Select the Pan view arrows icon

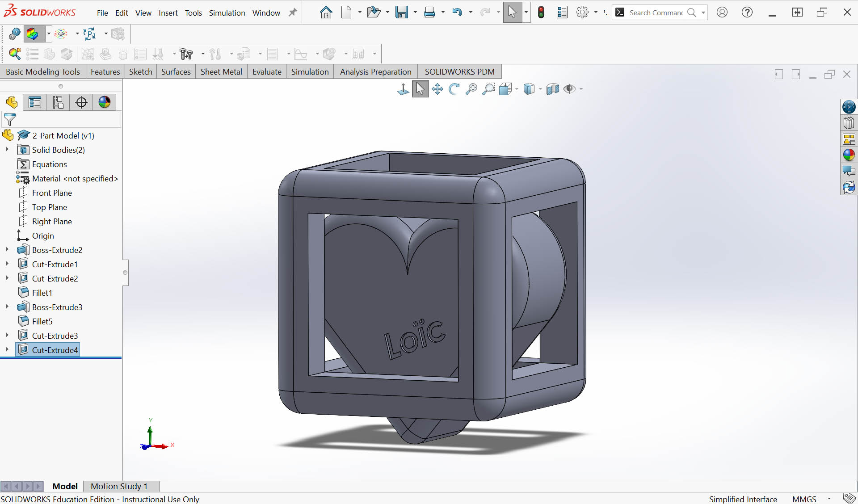point(437,89)
